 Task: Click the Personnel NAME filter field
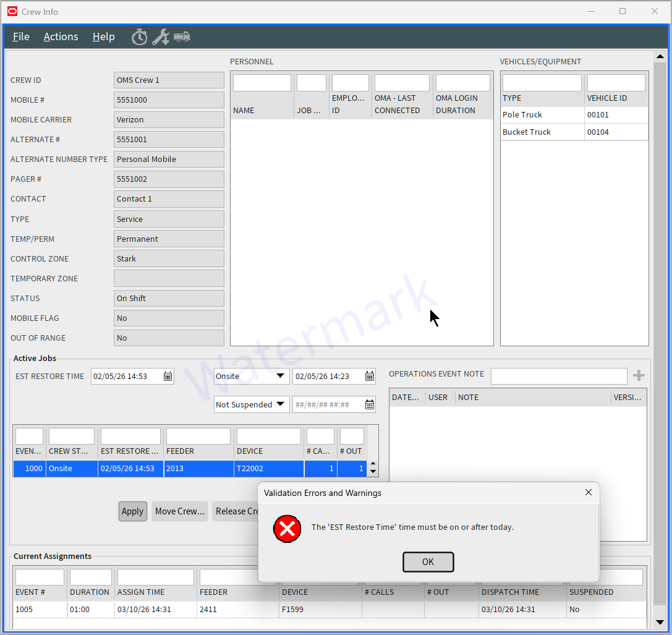[x=262, y=83]
